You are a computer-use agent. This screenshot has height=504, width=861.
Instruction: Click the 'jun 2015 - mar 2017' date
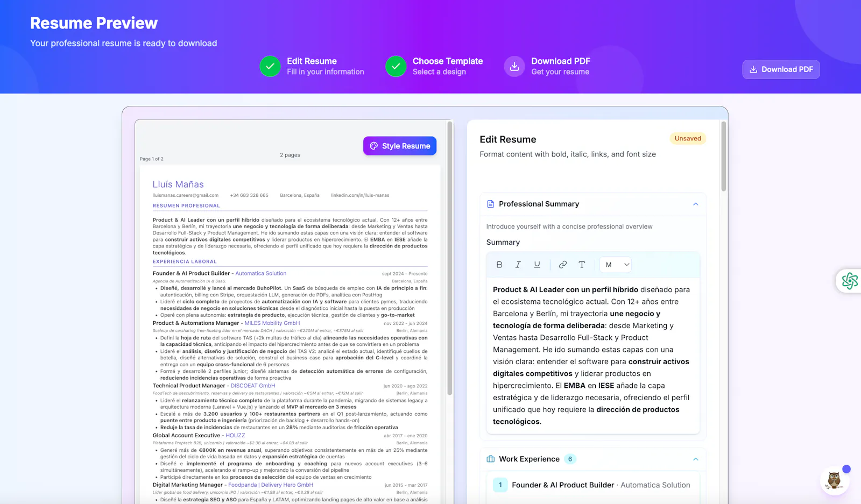406,485
